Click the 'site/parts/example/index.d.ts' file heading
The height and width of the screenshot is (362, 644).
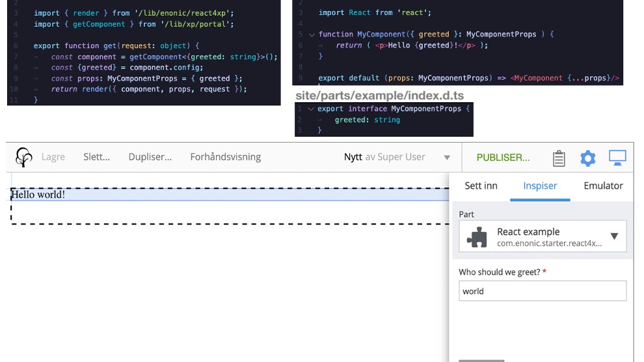coord(379,95)
